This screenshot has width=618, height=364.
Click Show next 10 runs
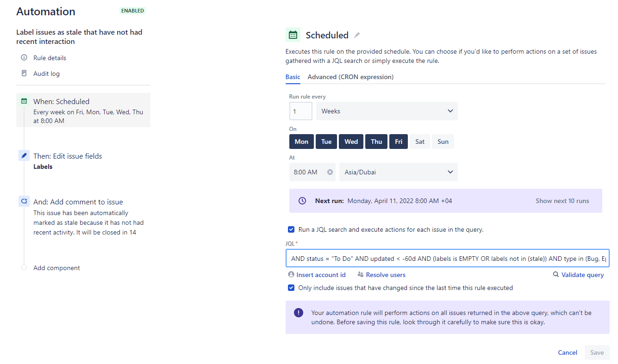pos(562,201)
